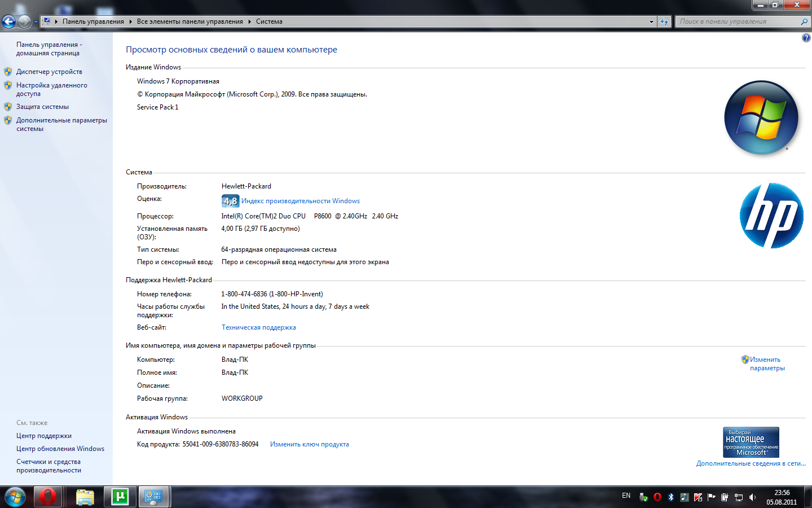The image size is (812, 508).
Task: Open Opera browser from taskbar
Action: point(48,497)
